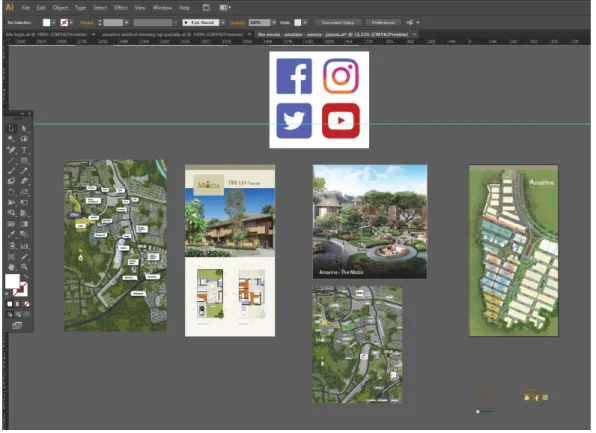The image size is (596, 433).
Task: Click the white Fill color swatch
Action: (12, 282)
